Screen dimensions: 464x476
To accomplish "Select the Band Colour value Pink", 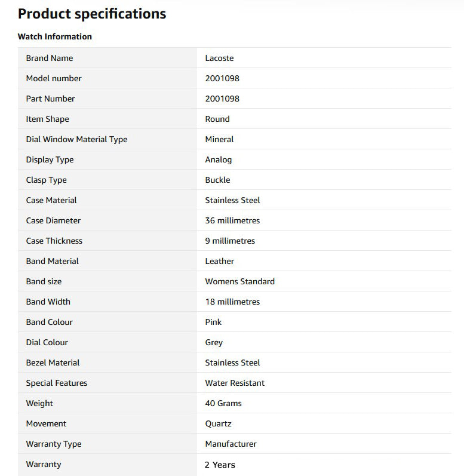I will (x=213, y=322).
